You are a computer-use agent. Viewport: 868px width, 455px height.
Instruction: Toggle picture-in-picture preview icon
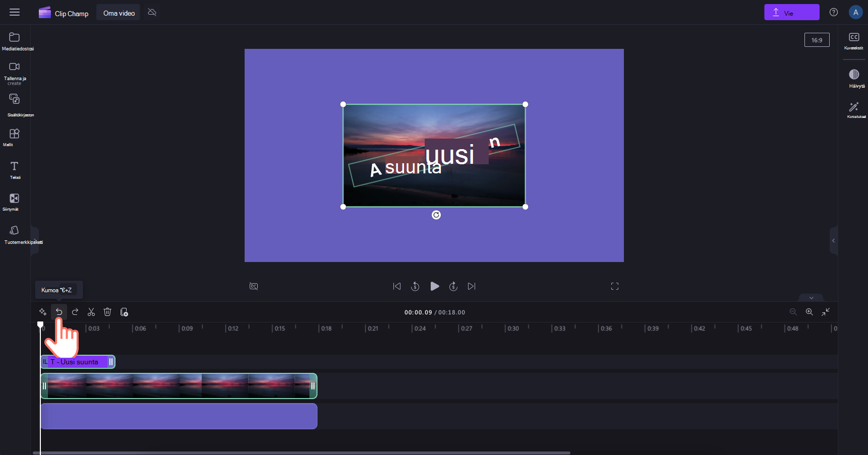pyautogui.click(x=254, y=286)
